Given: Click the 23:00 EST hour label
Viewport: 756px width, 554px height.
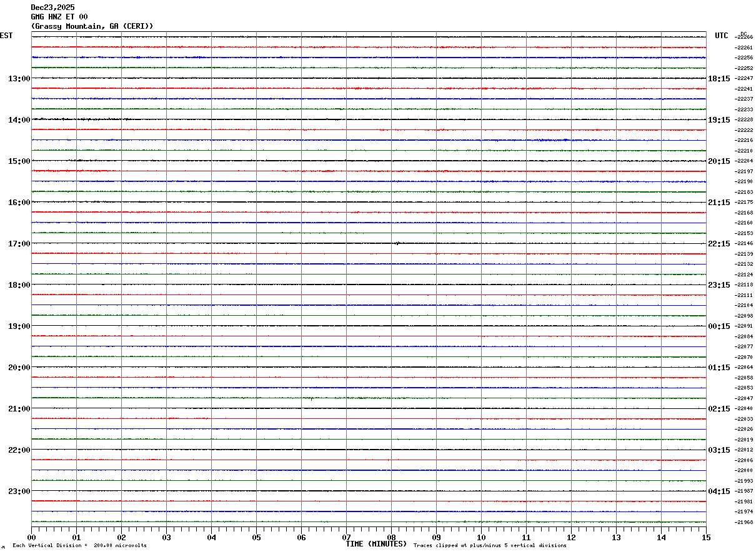Looking at the screenshot, I should (x=19, y=491).
